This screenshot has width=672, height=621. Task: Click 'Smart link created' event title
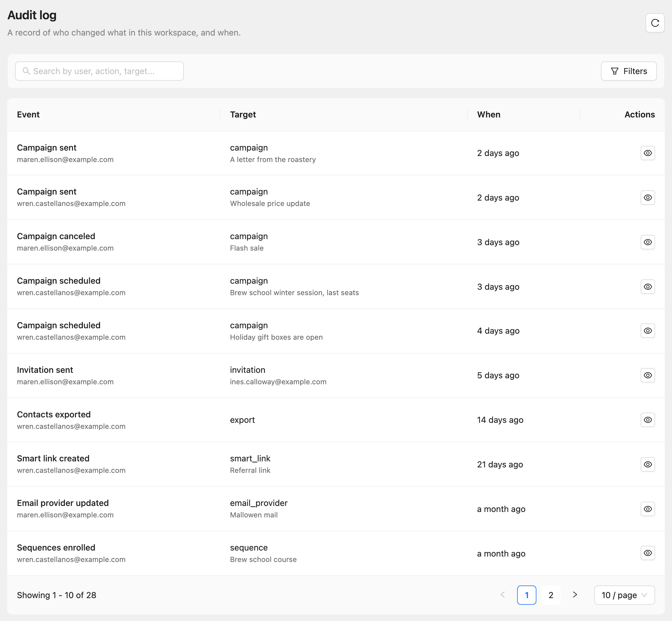(53, 458)
